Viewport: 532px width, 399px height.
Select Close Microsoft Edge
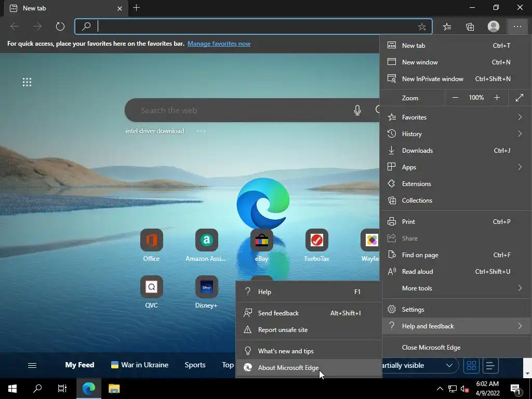456,348
